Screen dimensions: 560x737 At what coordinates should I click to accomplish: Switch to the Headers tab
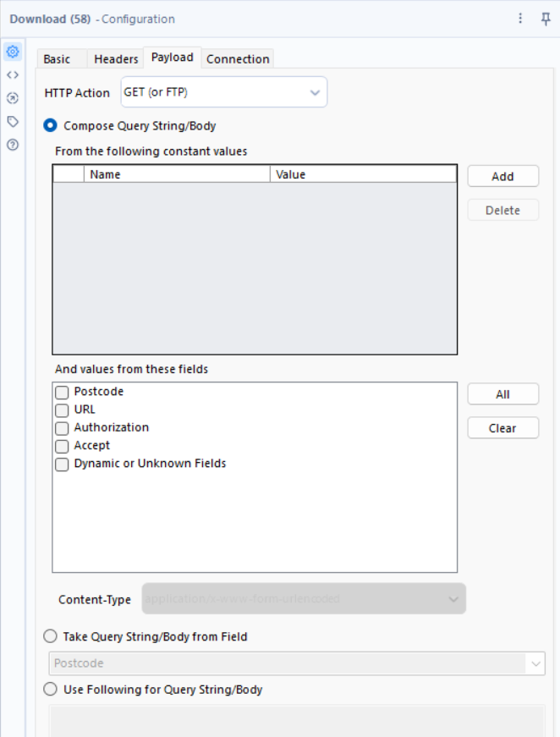click(x=116, y=59)
